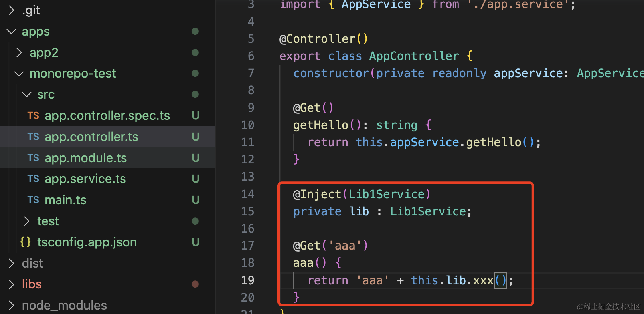Click TS icon of app.controller.spec.ts
This screenshot has height=314, width=644.
pyautogui.click(x=33, y=116)
